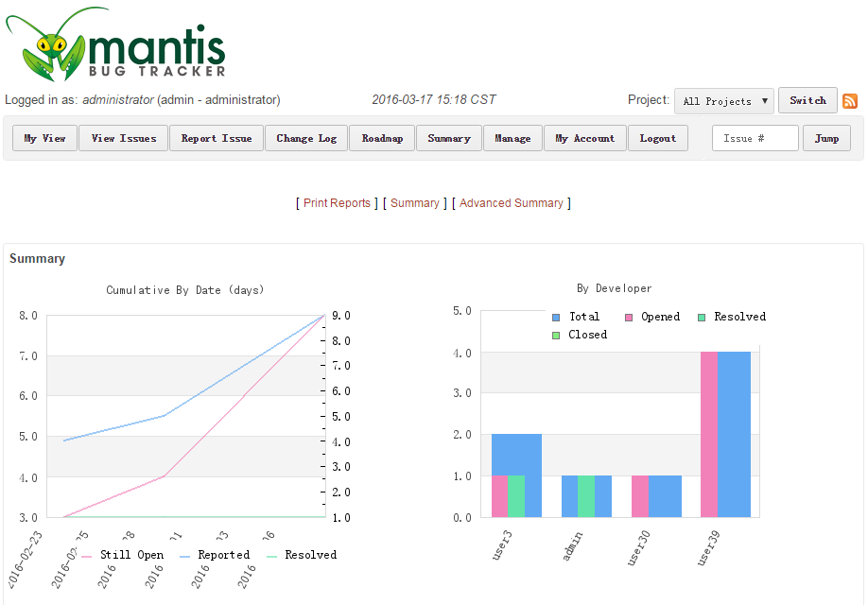Open the Manage section

coord(512,138)
